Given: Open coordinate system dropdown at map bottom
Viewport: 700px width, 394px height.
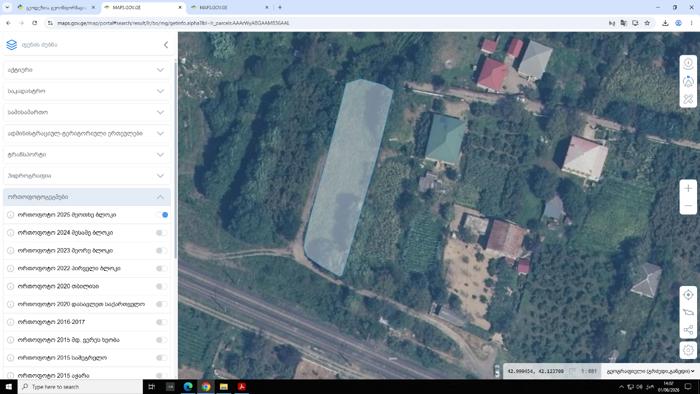Looking at the screenshot, I should point(650,371).
